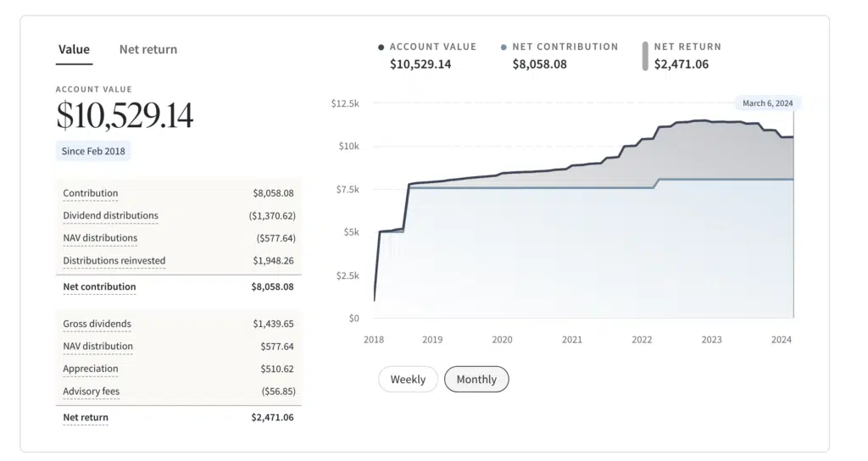Click the Since Feb 2018 badge

point(93,152)
